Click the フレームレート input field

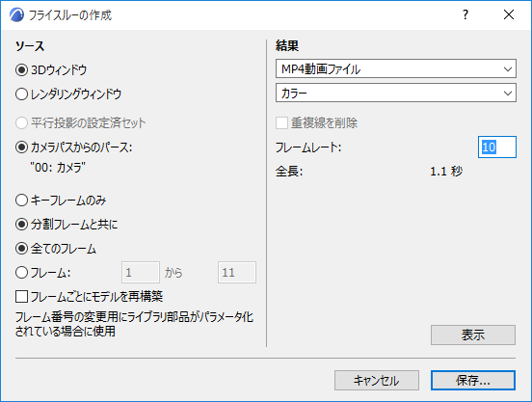pos(497,147)
